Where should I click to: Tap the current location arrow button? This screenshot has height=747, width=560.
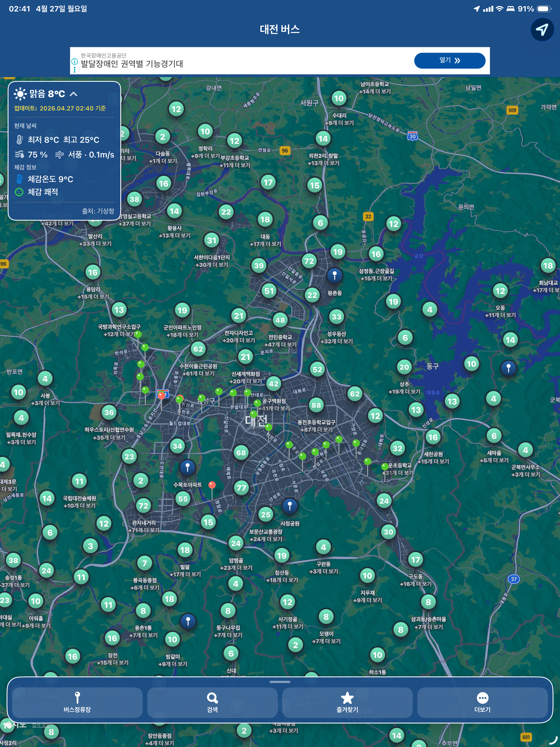click(542, 29)
